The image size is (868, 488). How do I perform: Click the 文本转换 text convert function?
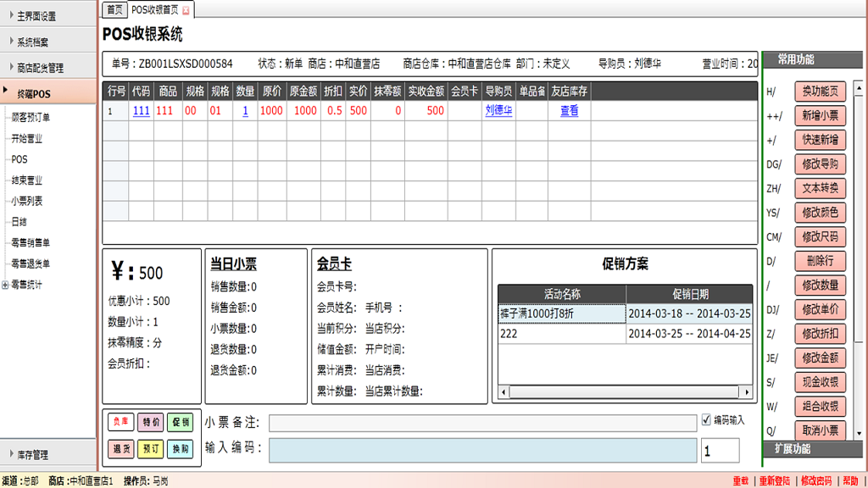821,188
